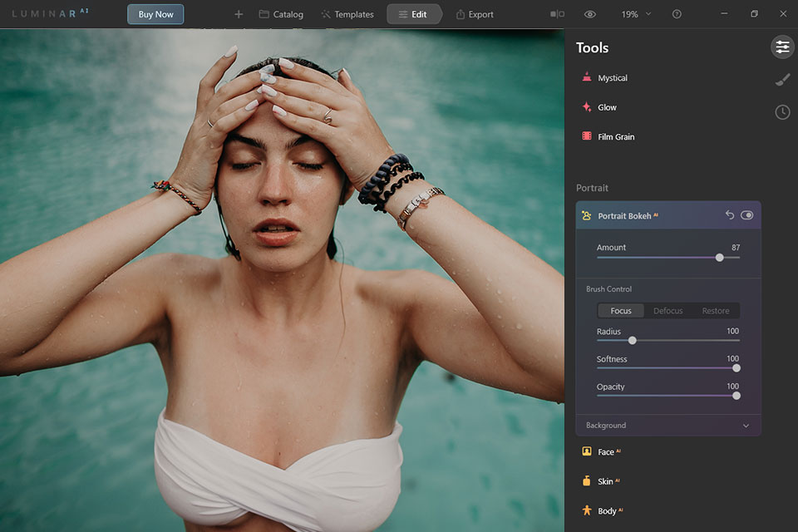
Task: Click the Luminar AI logo
Action: 50,13
